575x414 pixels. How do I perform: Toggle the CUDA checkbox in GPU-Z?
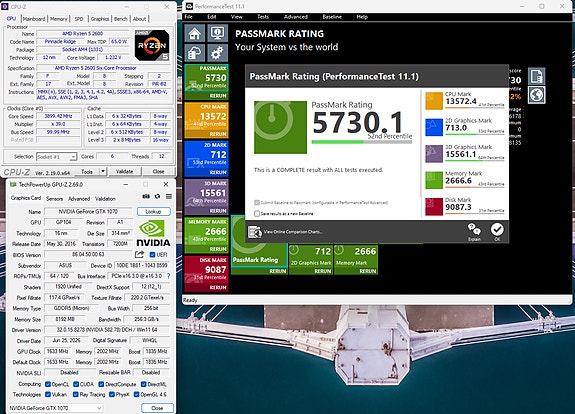(76, 384)
